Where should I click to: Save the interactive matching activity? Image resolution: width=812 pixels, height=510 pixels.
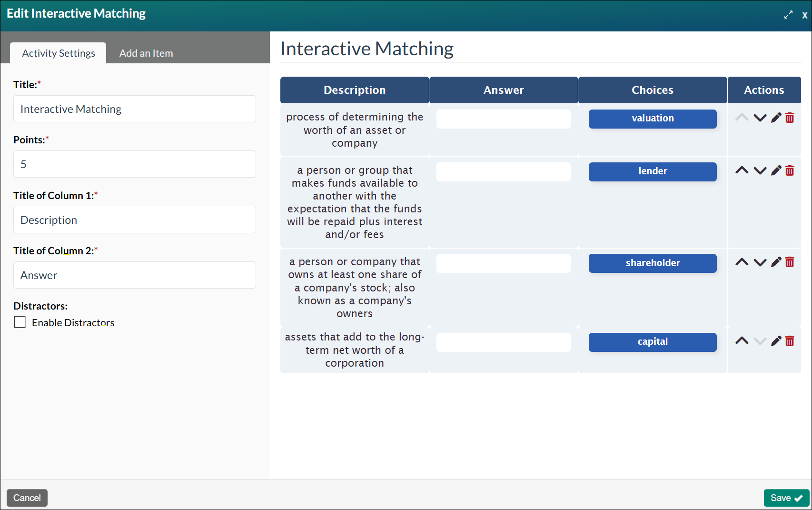785,498
